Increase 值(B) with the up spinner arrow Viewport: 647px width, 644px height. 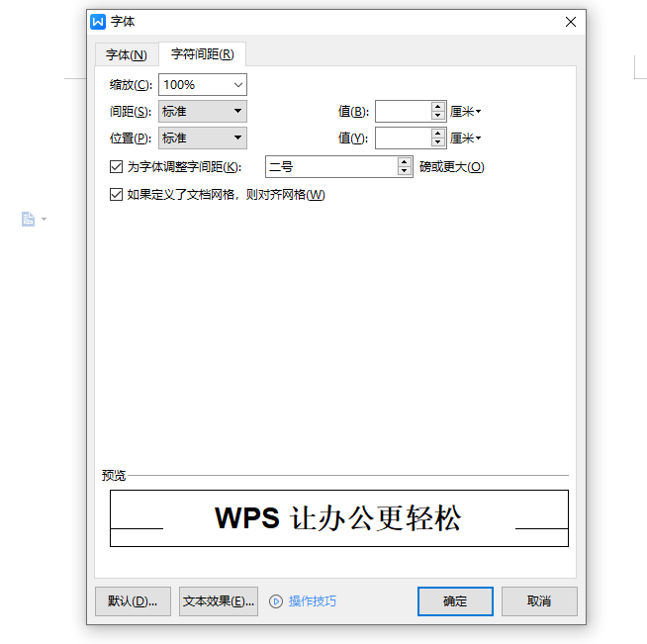[438, 107]
